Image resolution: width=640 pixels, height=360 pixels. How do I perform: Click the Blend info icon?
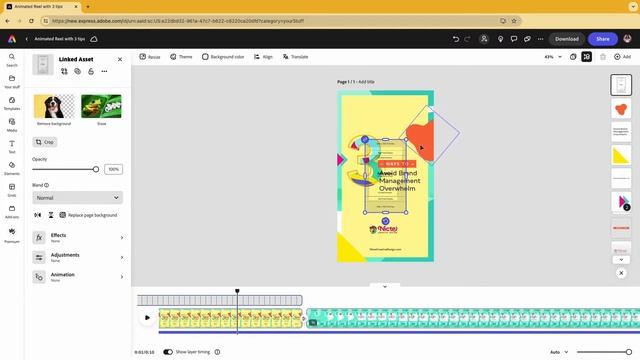coord(47,185)
